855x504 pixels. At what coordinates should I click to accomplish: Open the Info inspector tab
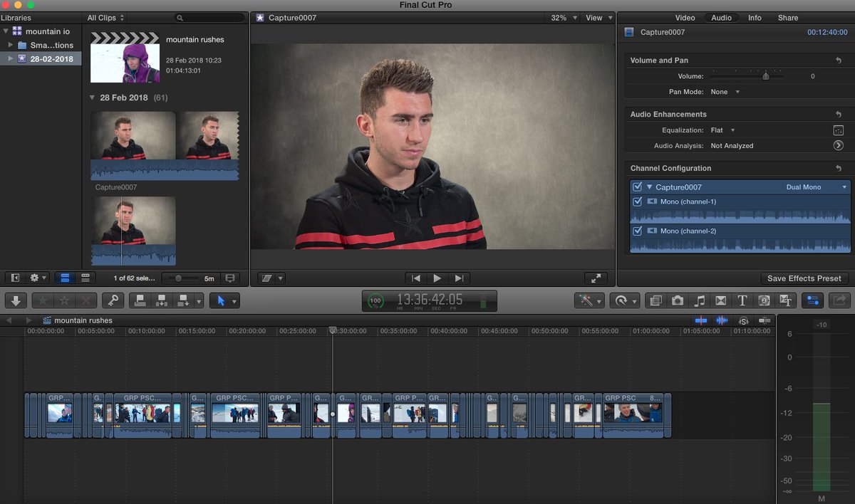tap(755, 17)
